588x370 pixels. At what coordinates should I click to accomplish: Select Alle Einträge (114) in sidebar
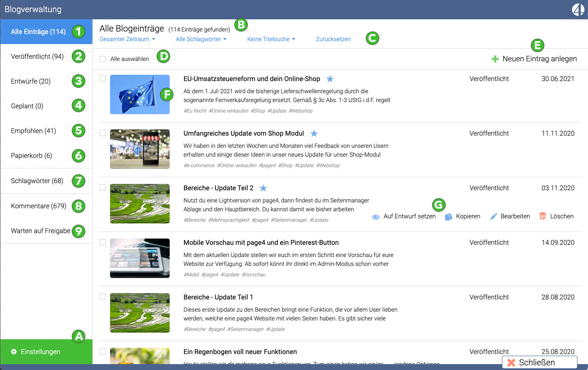(x=46, y=31)
